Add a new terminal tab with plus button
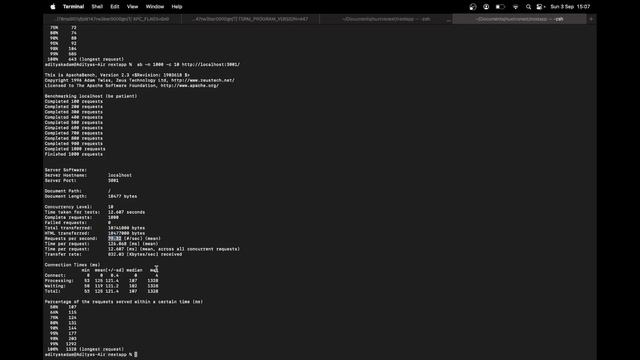 click(591, 19)
